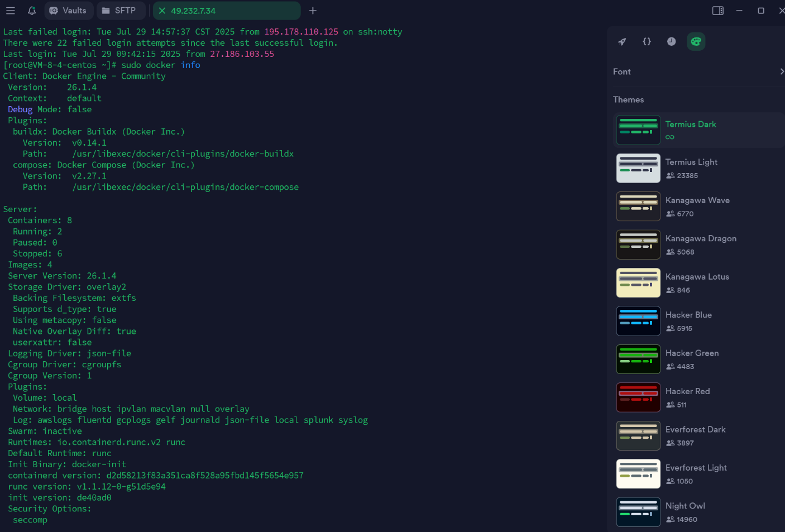
Task: Add a new connection tab
Action: coord(313,11)
